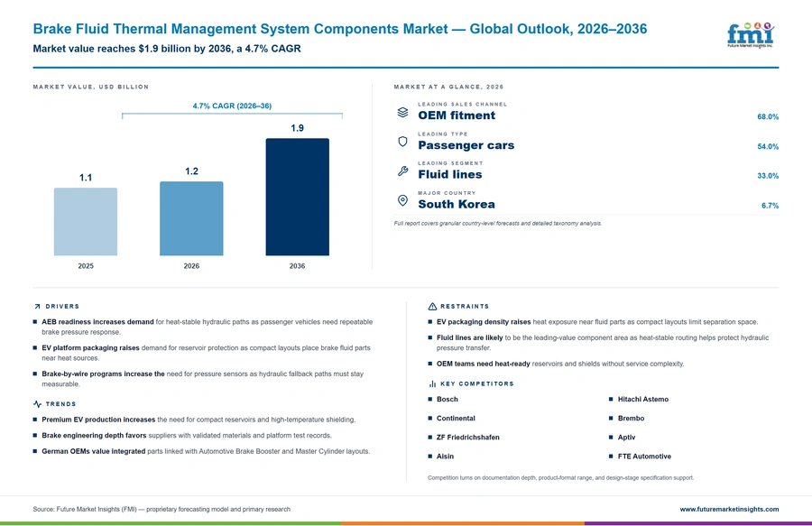Click the '1.9' value above the 2036 bar
The height and width of the screenshot is (526, 812).
pyautogui.click(x=297, y=128)
